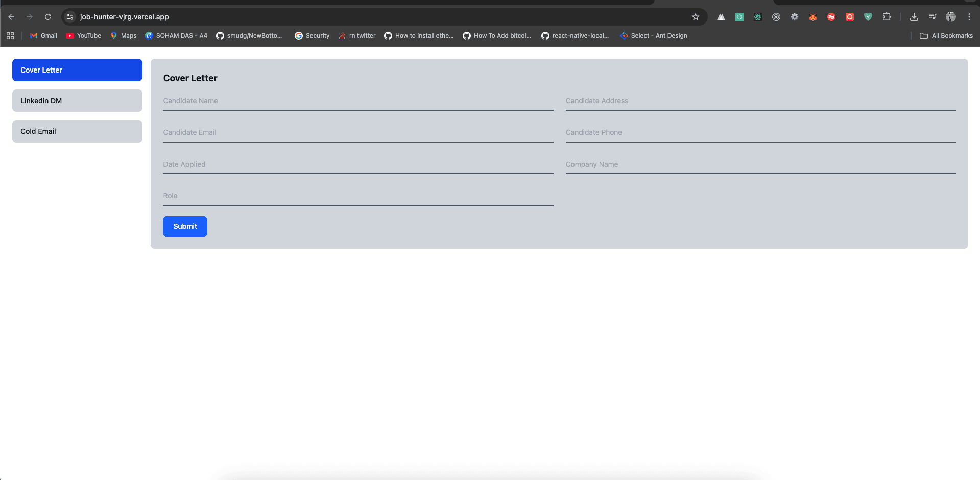The height and width of the screenshot is (480, 980).
Task: Bookmark this page with the star icon
Action: click(696, 17)
